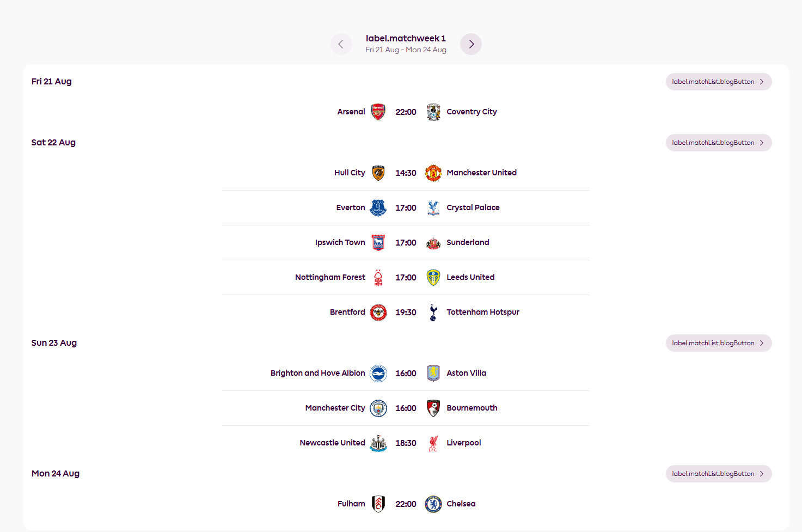The image size is (802, 532).
Task: Open the Mon 24 Aug blog button
Action: pos(719,474)
